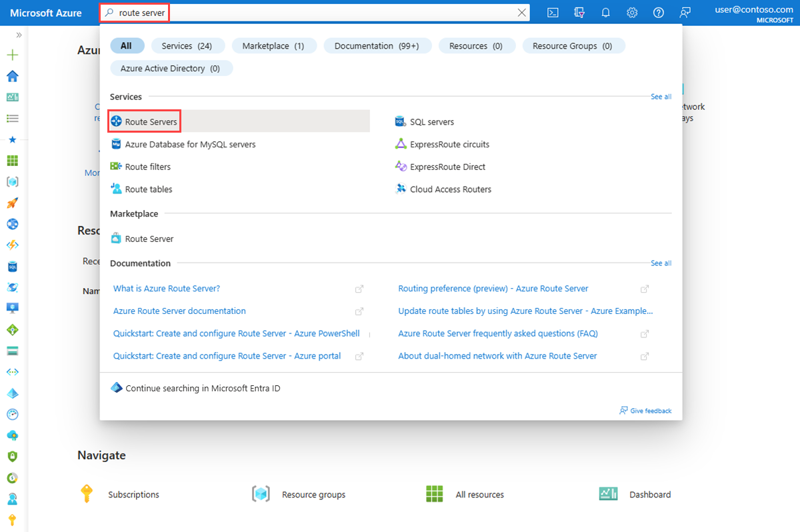Go to Home via sidebar house icon
This screenshot has width=800, height=532.
(x=12, y=76)
